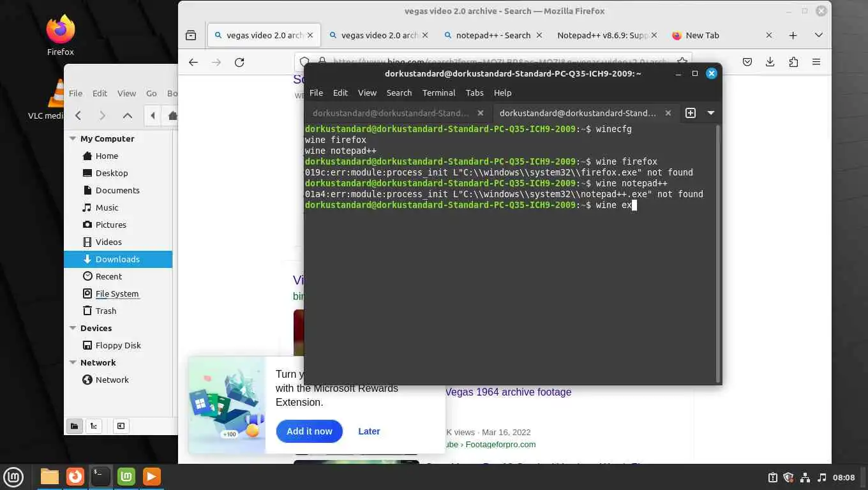Go back a page in Firefox
The width and height of the screenshot is (868, 490).
tap(193, 62)
